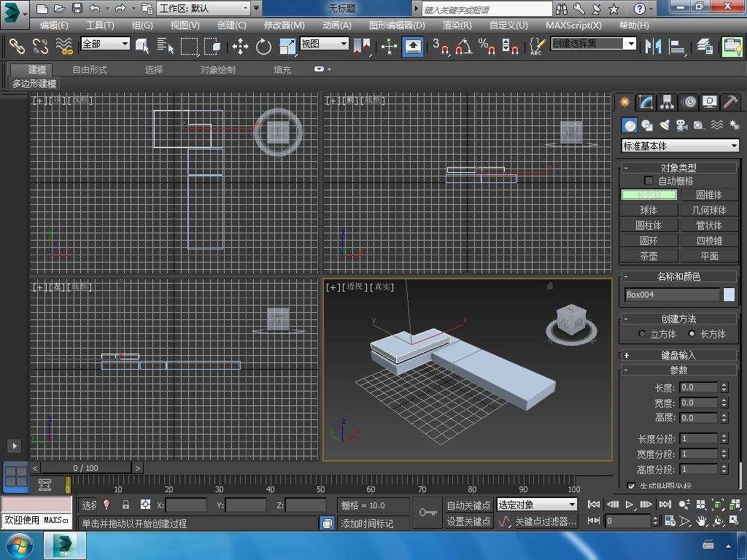Open Select by Name list
This screenshot has width=747, height=560.
[165, 46]
